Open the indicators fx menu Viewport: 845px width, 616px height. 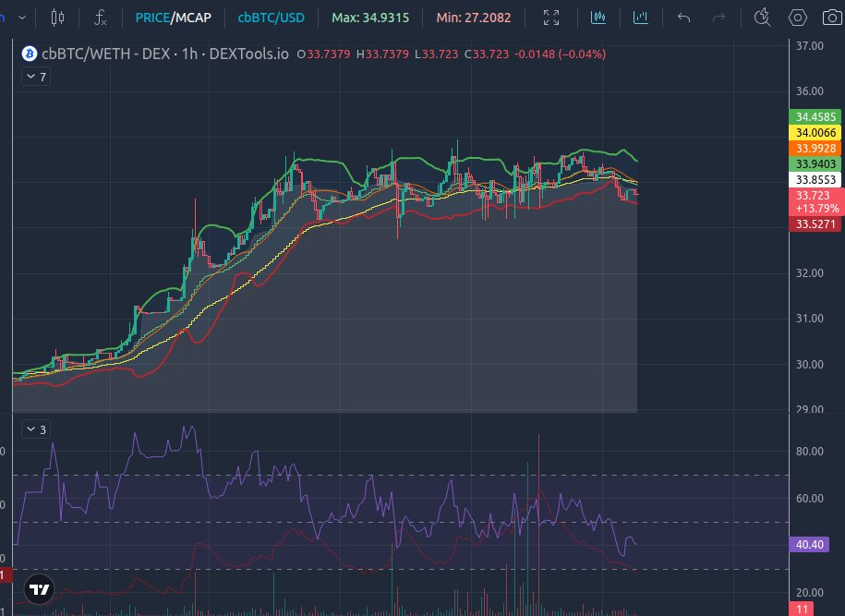pos(101,18)
